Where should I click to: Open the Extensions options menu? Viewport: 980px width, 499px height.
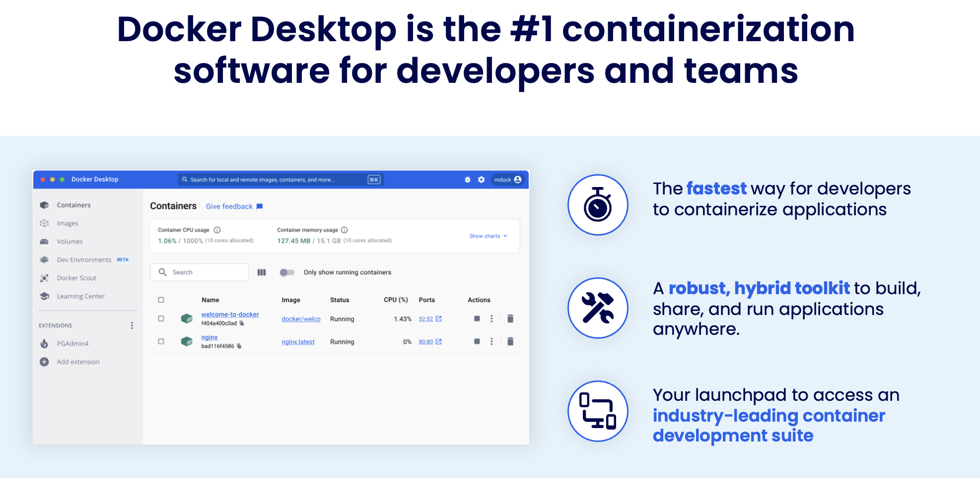point(132,325)
